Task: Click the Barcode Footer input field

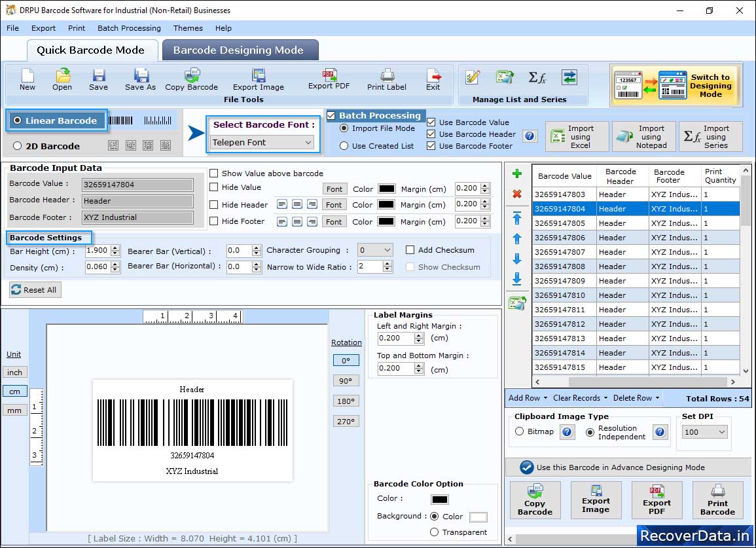Action: pos(138,217)
